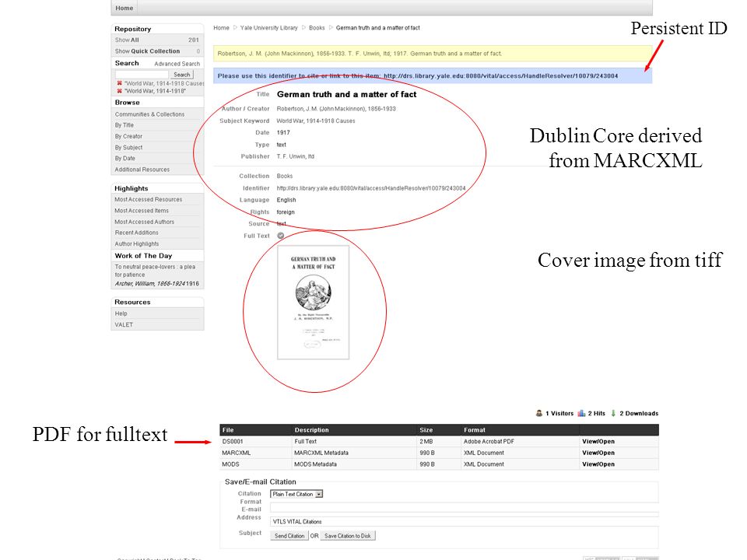Open VALET resource link

tap(124, 325)
